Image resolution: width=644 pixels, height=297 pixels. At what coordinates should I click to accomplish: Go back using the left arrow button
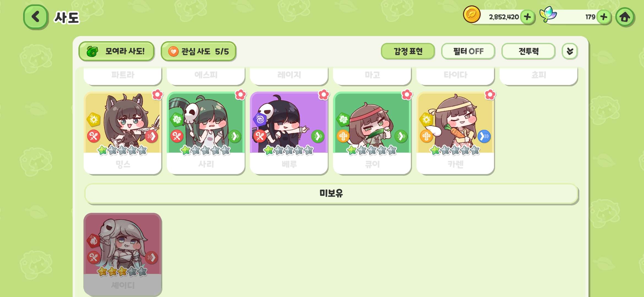coord(36,17)
